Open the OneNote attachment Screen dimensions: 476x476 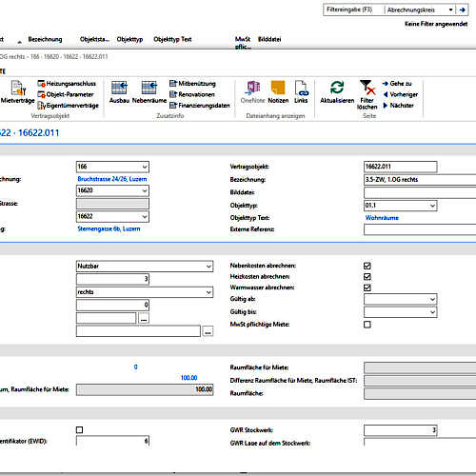pos(252,92)
